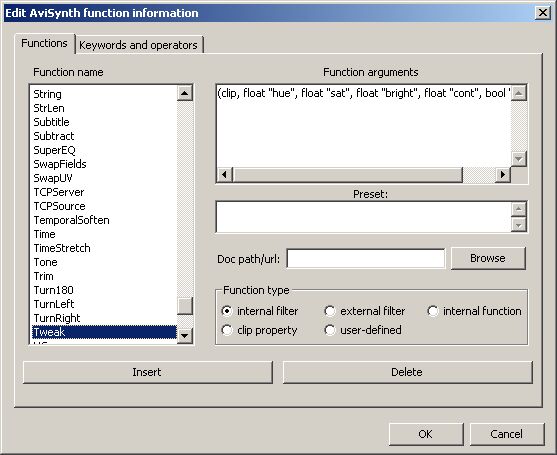Image resolution: width=557 pixels, height=455 pixels.
Task: Close the Edit AviSynth function information dialog
Action: tap(543, 13)
